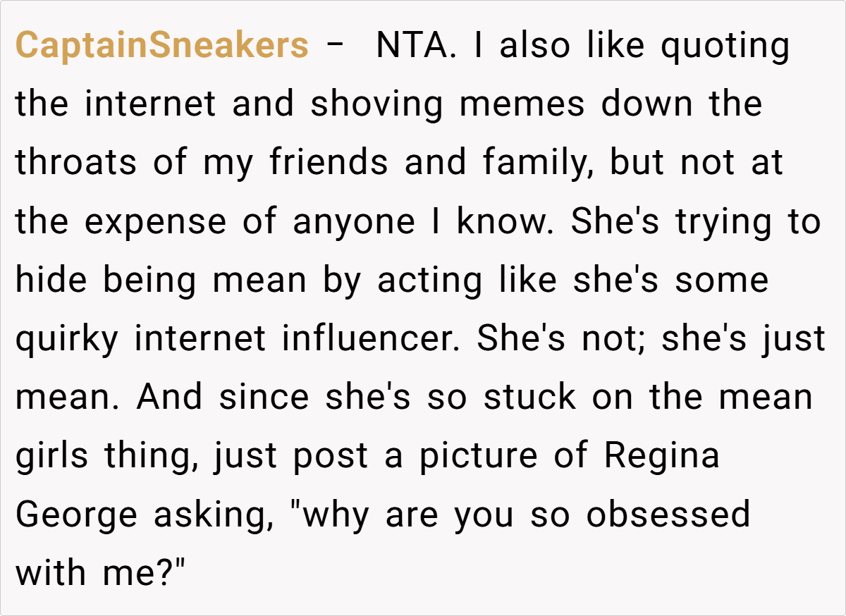Select the word "obsessed" in the quote
This screenshot has height=616, width=846.
click(668, 514)
